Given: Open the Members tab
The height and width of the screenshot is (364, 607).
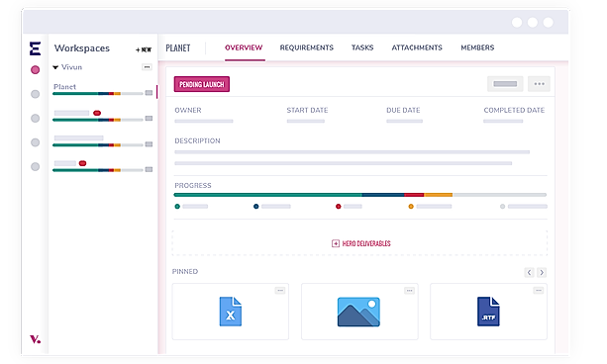Looking at the screenshot, I should (477, 47).
